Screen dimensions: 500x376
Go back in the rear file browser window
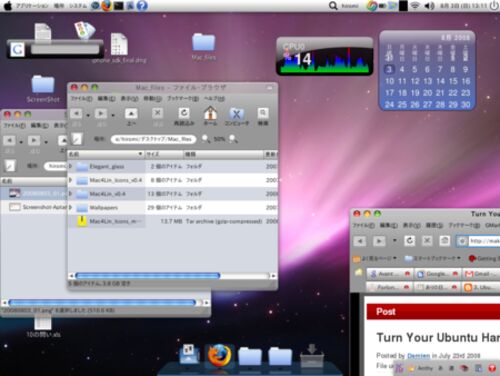click(9, 140)
